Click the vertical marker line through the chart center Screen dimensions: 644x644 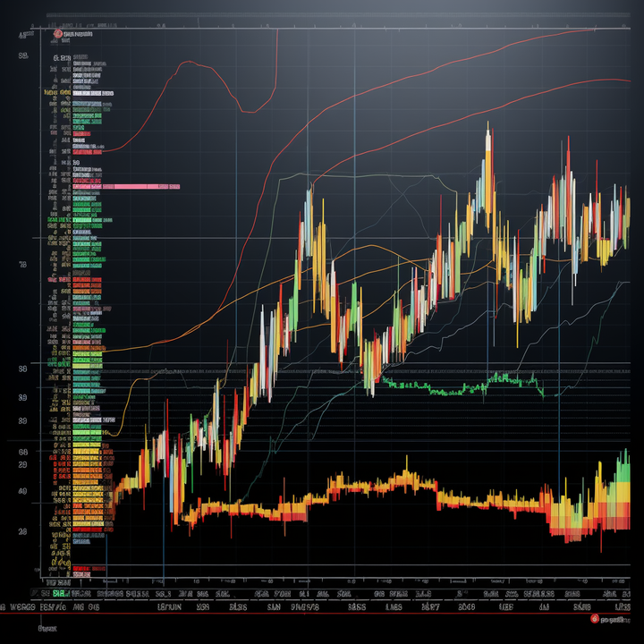(355, 304)
